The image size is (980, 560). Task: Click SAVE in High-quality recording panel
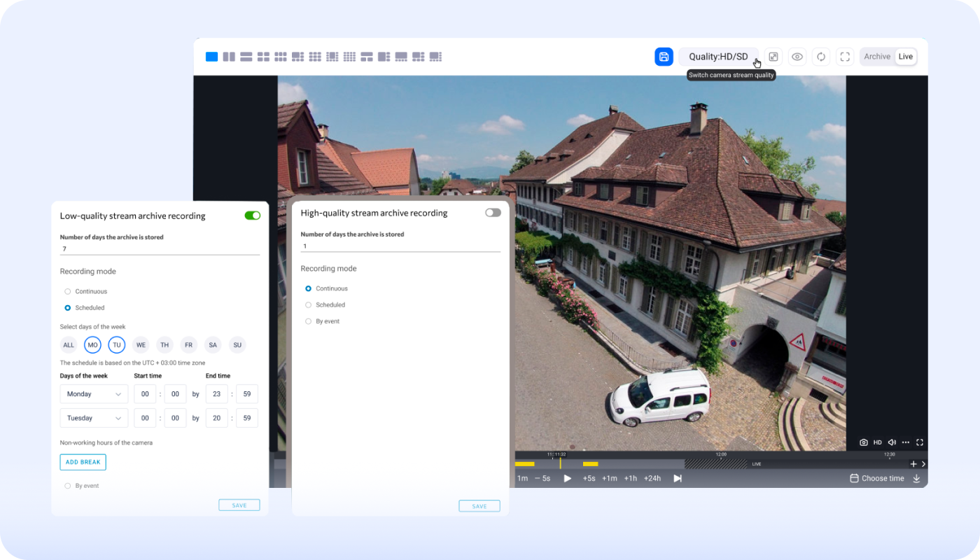pos(479,506)
